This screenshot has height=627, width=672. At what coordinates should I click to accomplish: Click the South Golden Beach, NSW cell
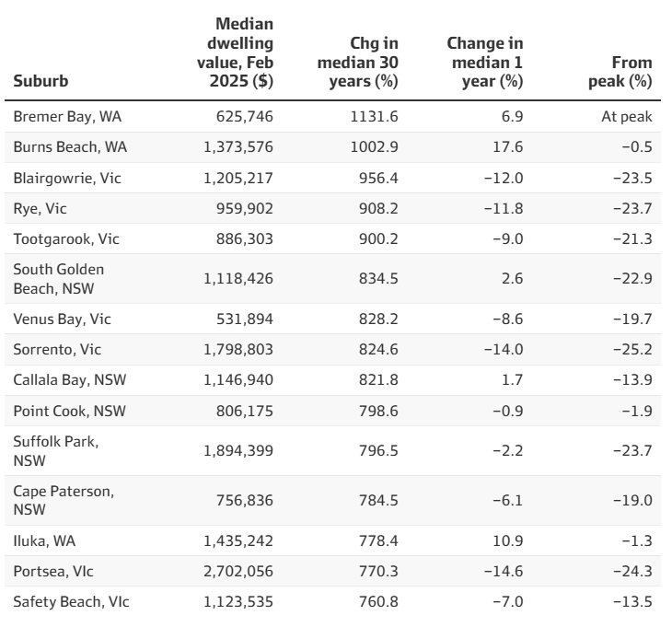coord(59,277)
